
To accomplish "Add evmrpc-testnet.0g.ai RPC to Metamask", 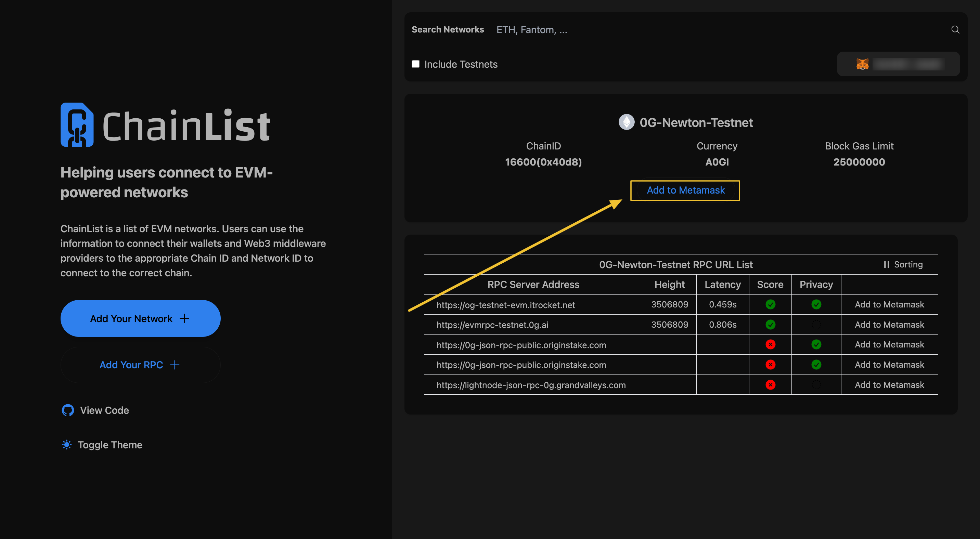I will [889, 325].
